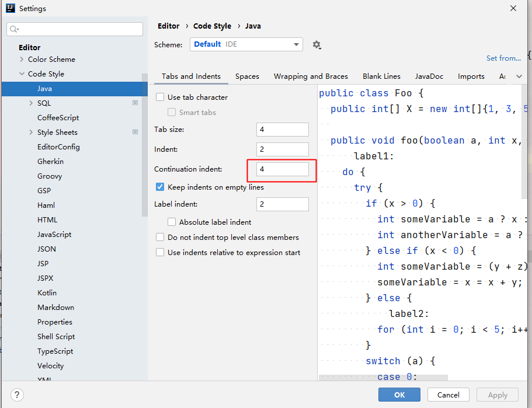Select Java in the Code Style tree

[x=75, y=89]
